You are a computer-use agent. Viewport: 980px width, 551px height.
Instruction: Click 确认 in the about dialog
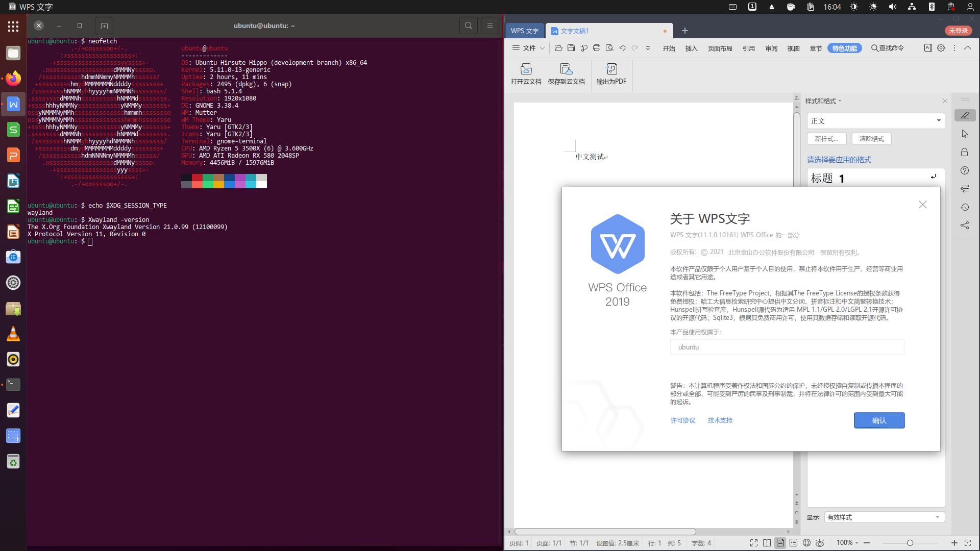[879, 420]
